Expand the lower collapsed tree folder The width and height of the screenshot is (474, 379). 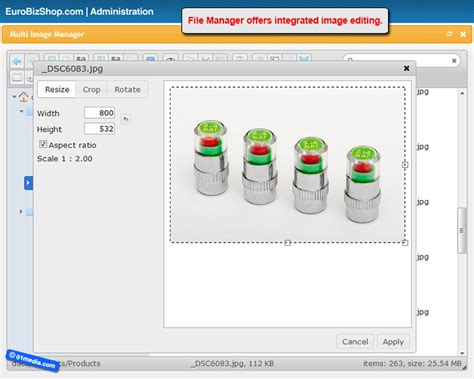tap(21, 211)
